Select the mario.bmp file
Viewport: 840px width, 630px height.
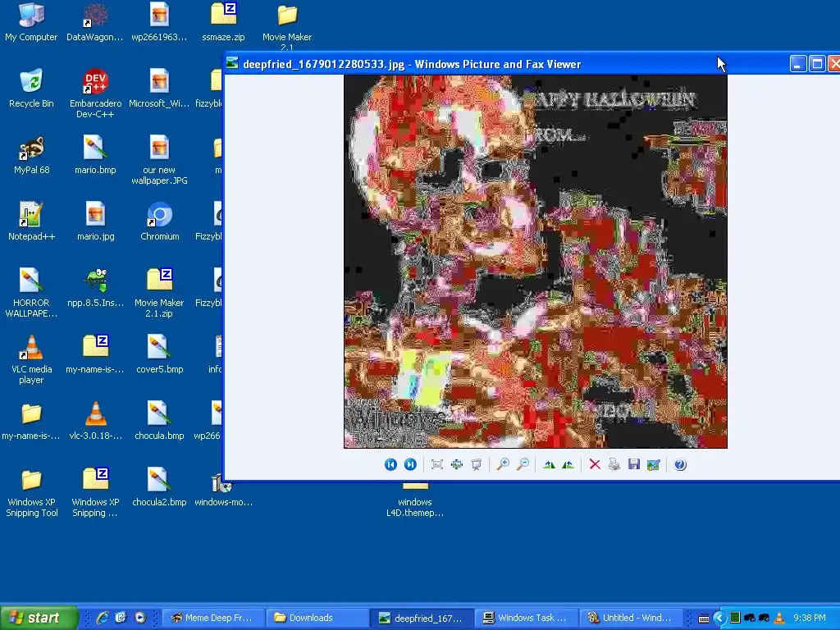click(95, 155)
